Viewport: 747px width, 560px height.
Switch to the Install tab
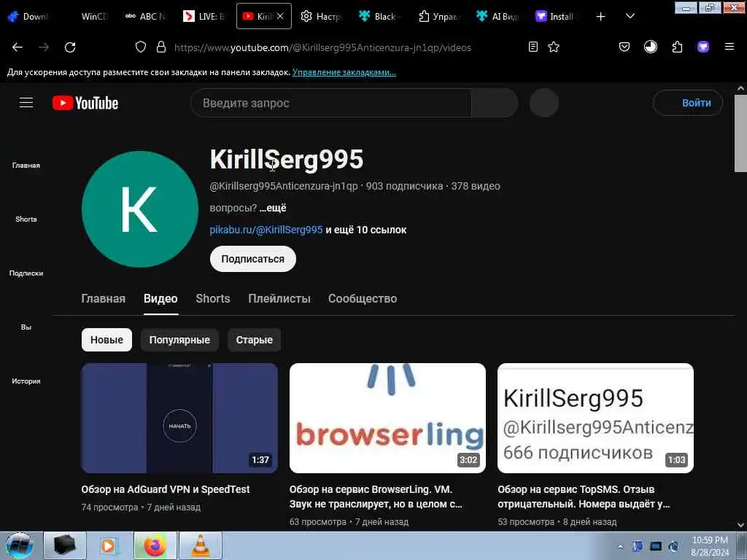554,16
